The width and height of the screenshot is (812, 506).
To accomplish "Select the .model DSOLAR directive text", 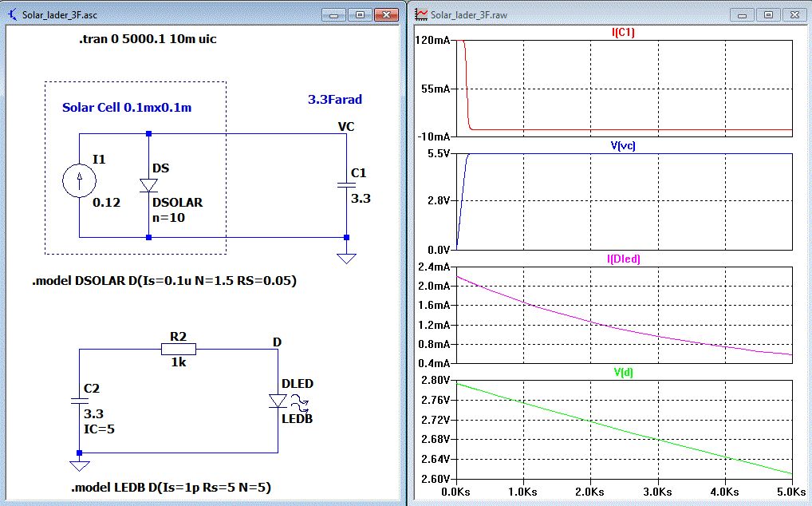I will (164, 282).
